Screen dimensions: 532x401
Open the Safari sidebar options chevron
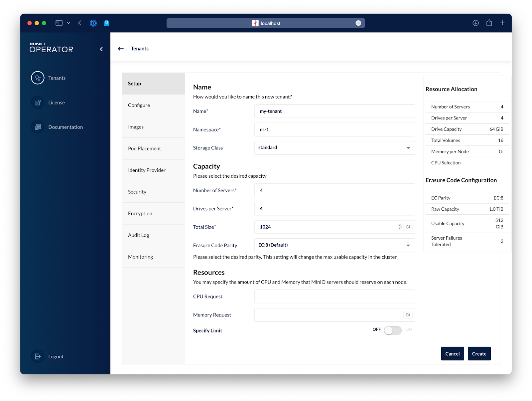click(x=68, y=23)
